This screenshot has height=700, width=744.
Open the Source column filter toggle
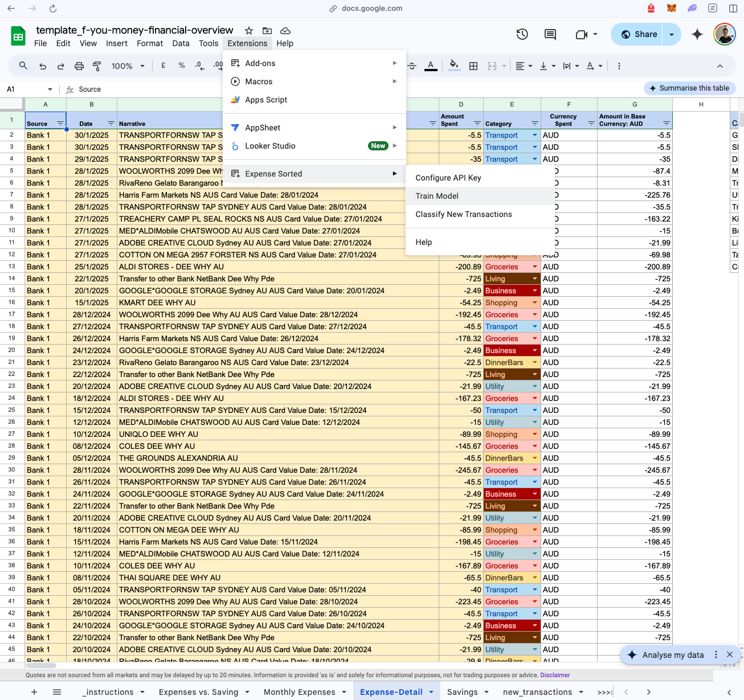60,124
